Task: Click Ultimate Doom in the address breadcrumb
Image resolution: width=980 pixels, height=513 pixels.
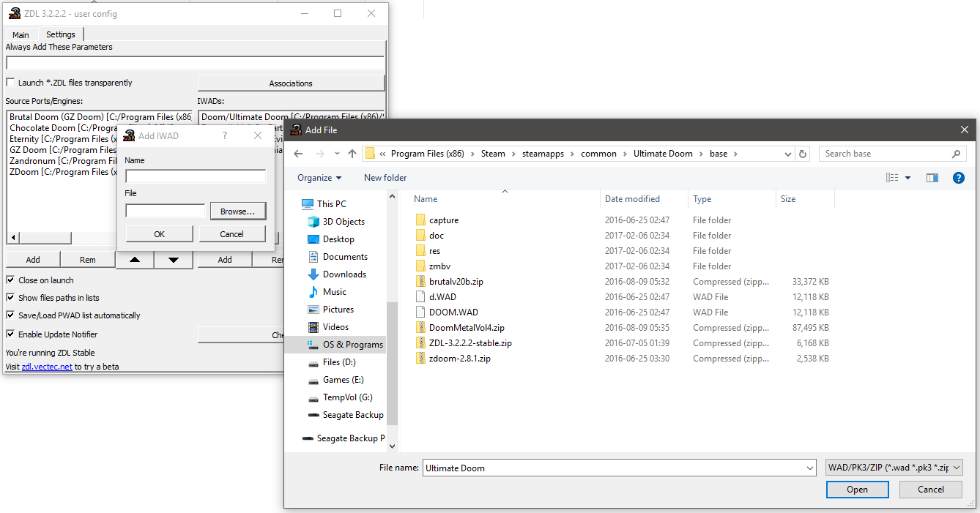Action: tap(664, 154)
